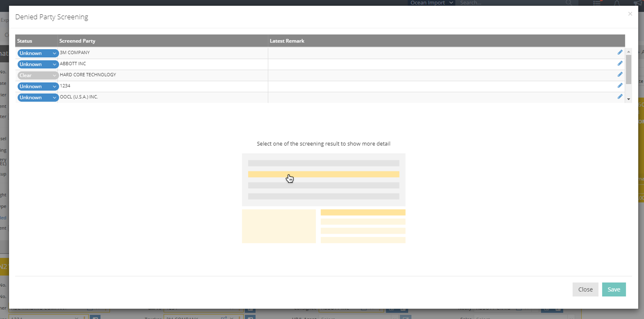Change Unknown status for party 1234
Viewport: 644px width, 319px height.
[x=38, y=87]
